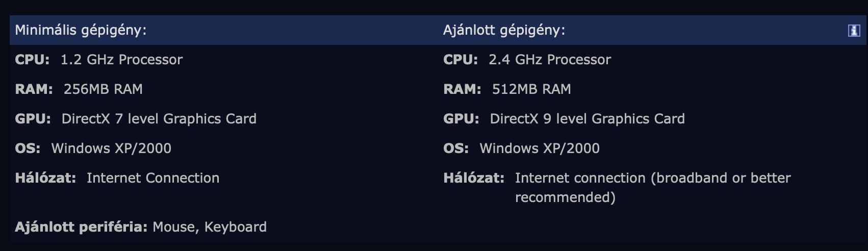Click the RAM label under minimum requirements
This screenshot has width=868, height=251.
pyautogui.click(x=34, y=89)
